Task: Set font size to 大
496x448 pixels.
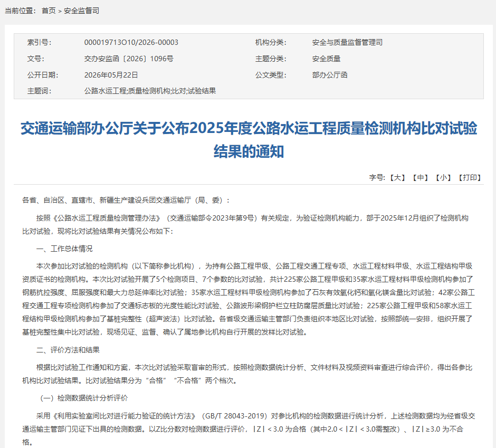Action: (x=397, y=177)
